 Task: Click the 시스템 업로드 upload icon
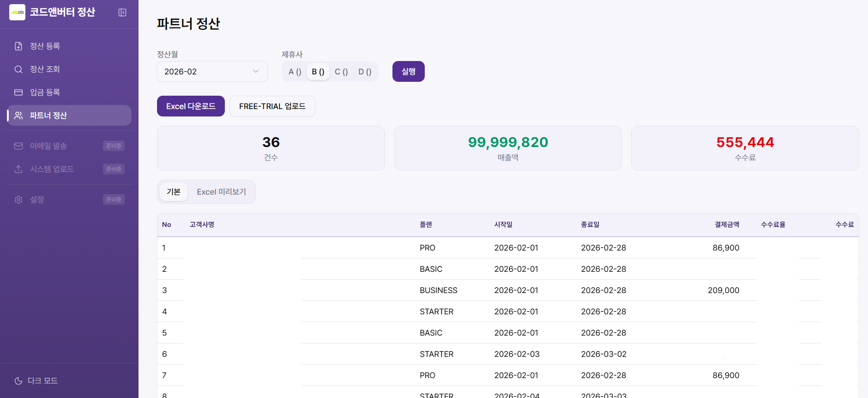(x=18, y=169)
